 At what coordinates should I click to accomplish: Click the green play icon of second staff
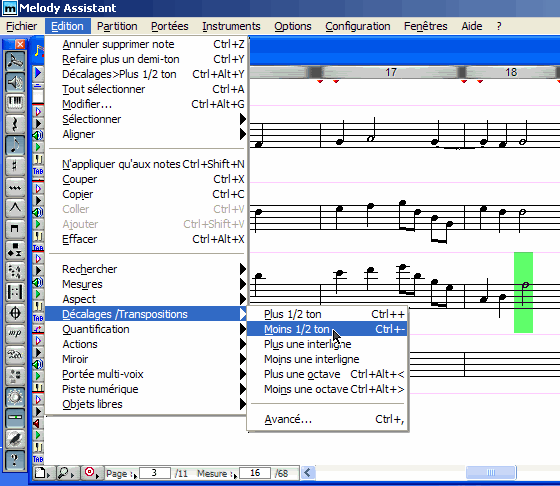38,224
